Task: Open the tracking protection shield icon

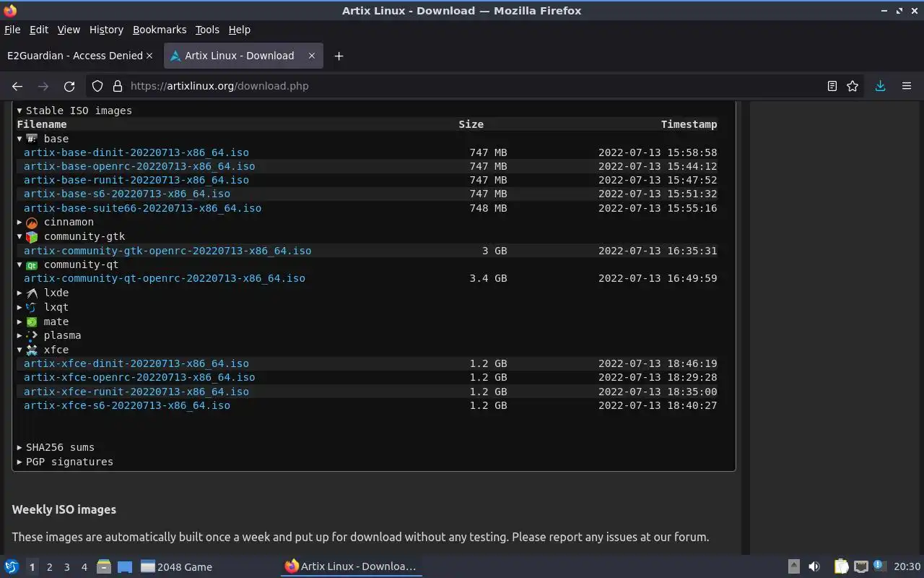Action: pos(97,86)
